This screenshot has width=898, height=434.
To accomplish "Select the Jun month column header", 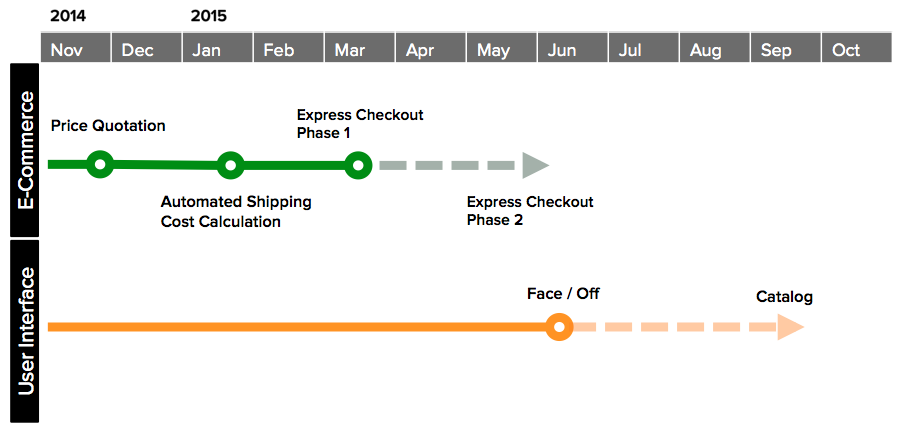I will click(x=573, y=48).
